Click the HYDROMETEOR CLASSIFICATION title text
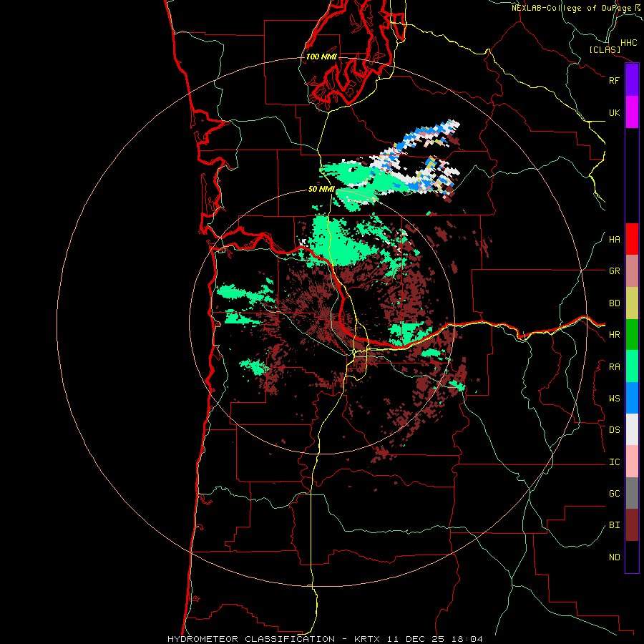The width and height of the screenshot is (644, 644). pos(251,639)
